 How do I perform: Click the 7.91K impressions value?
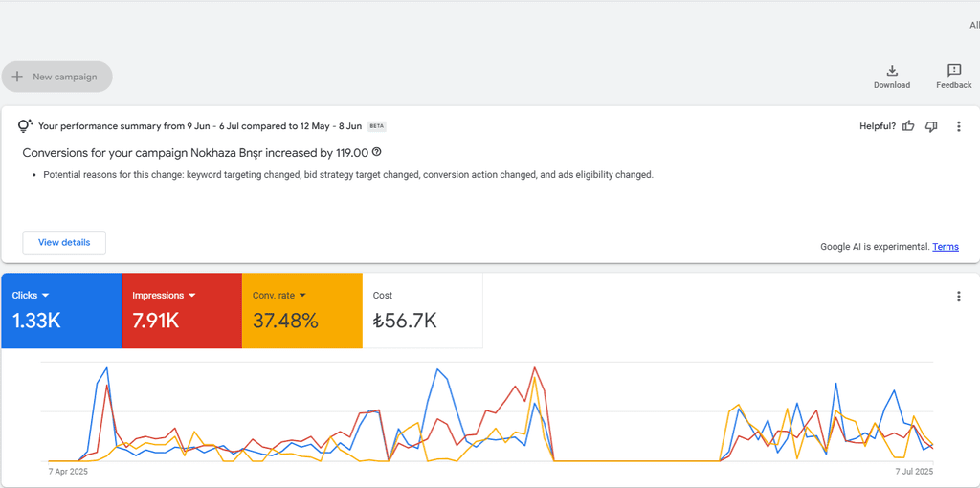click(x=155, y=322)
